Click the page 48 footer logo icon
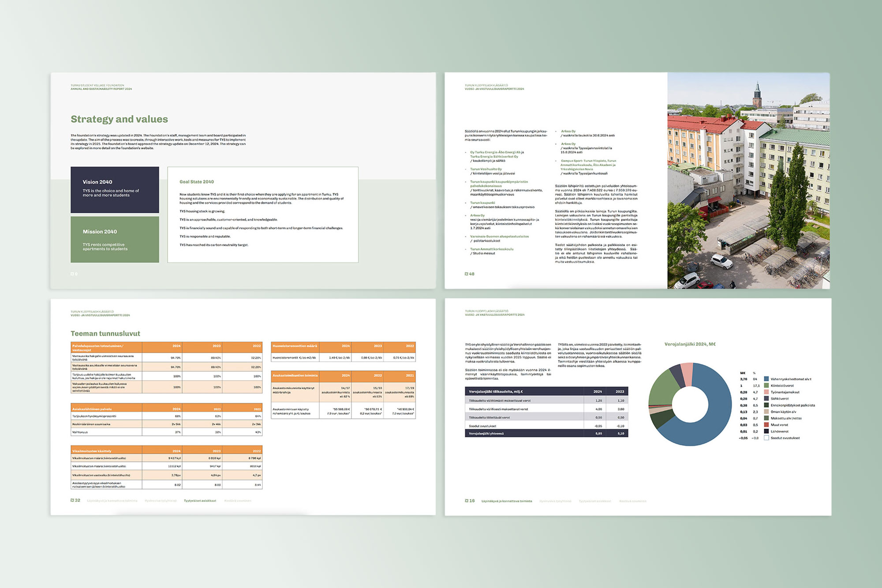This screenshot has height=588, width=882. (x=467, y=274)
